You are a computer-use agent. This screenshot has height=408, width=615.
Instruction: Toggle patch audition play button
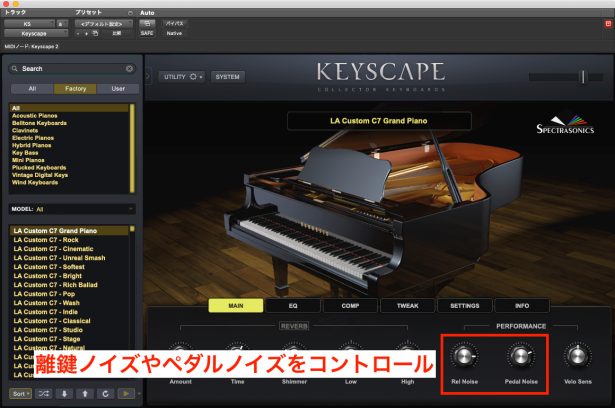pyautogui.click(x=126, y=393)
